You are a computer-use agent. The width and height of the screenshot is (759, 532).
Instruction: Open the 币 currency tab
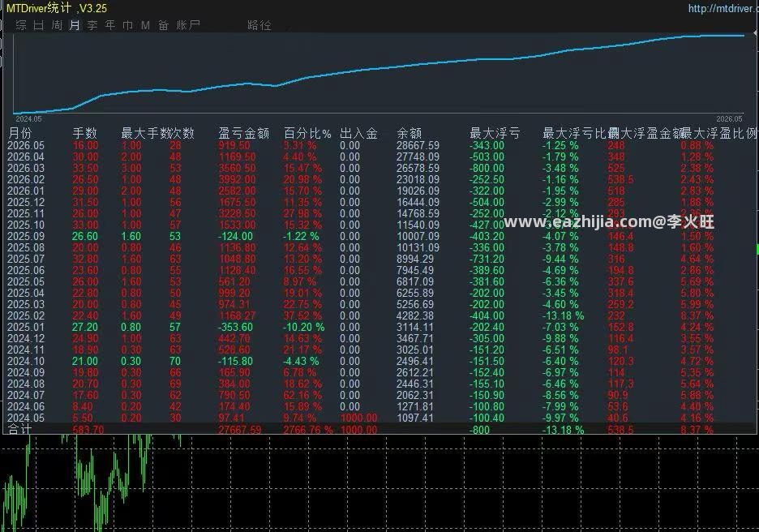click(x=128, y=25)
